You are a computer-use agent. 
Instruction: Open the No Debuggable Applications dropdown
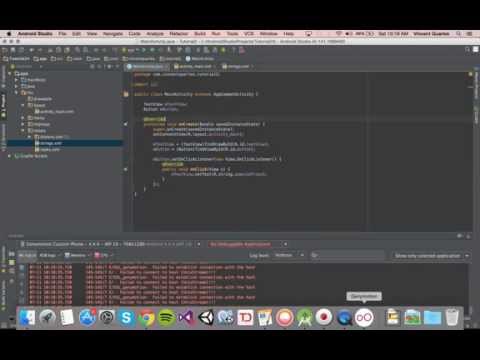248,244
